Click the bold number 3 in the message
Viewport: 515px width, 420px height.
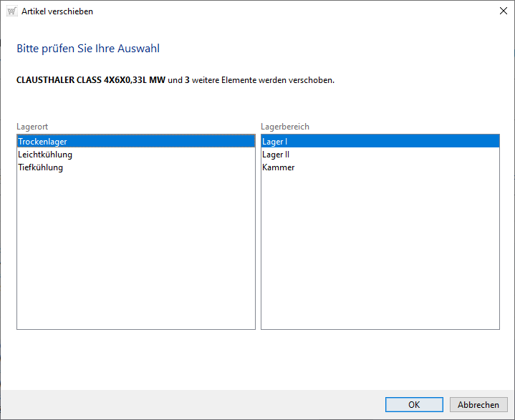click(x=188, y=80)
